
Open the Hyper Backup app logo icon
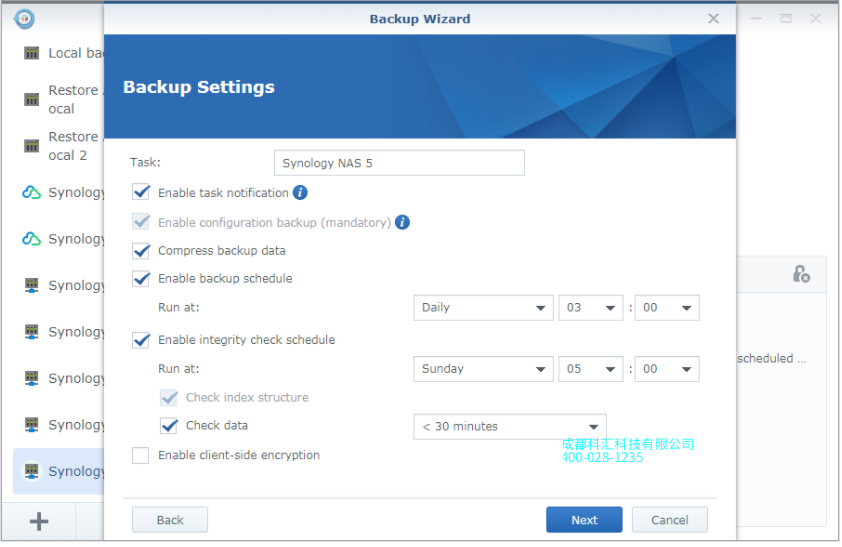[24, 19]
